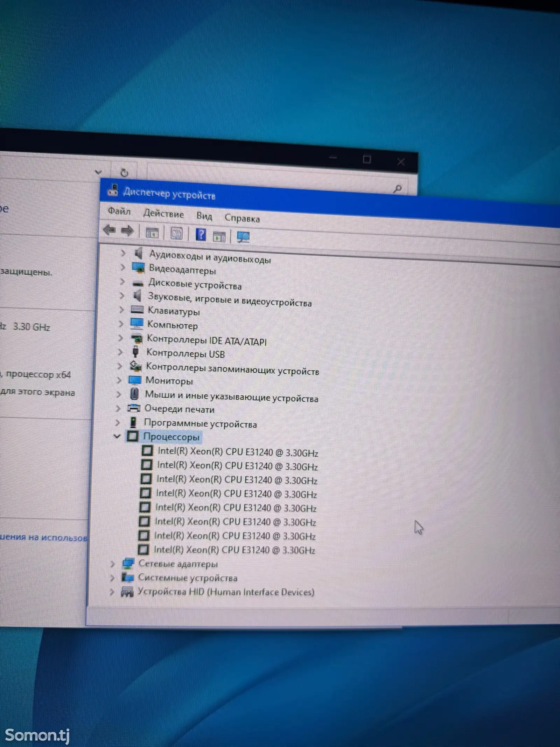Image resolution: width=560 pixels, height=747 pixels.
Task: Click the show/hide console tree toolbar icon
Action: [x=152, y=233]
